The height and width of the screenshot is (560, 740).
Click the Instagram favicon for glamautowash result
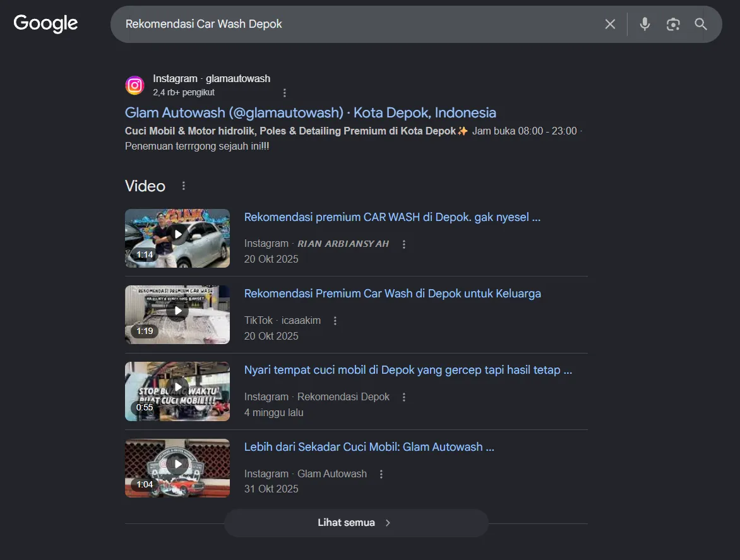tap(134, 85)
